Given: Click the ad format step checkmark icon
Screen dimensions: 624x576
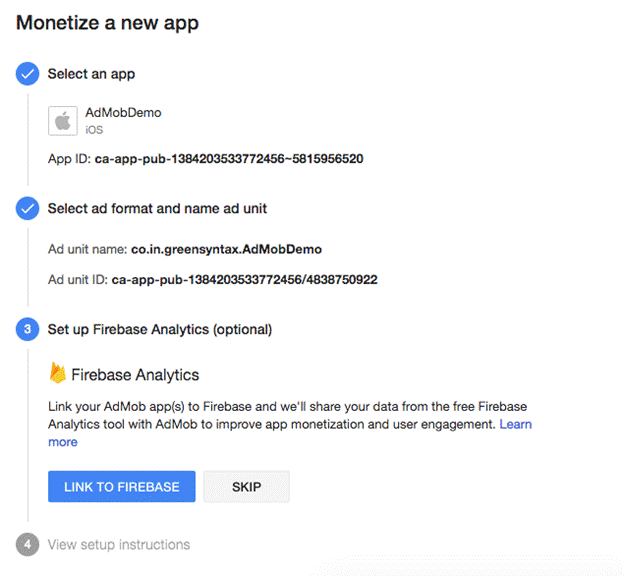Looking at the screenshot, I should 27,208.
